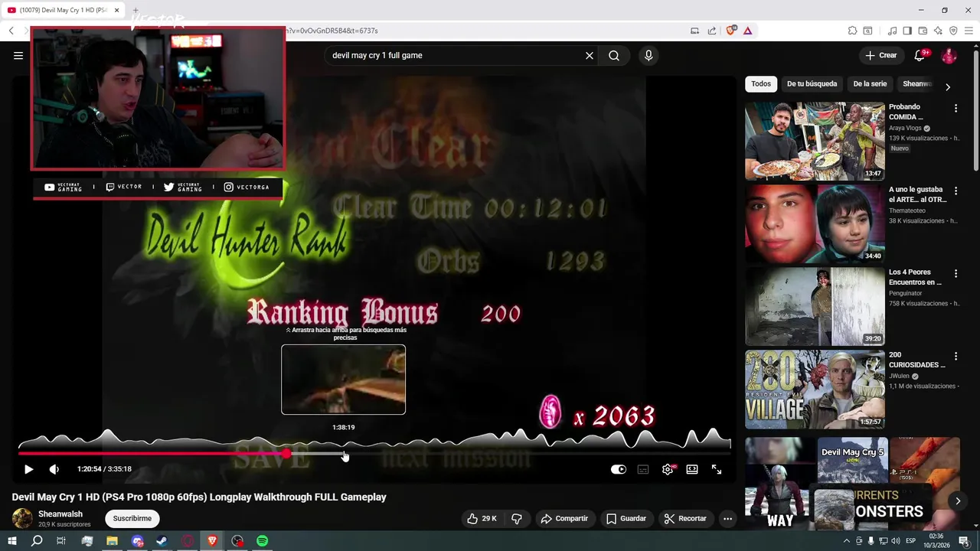Open options for 'Probando COMIDA' video

click(x=955, y=108)
